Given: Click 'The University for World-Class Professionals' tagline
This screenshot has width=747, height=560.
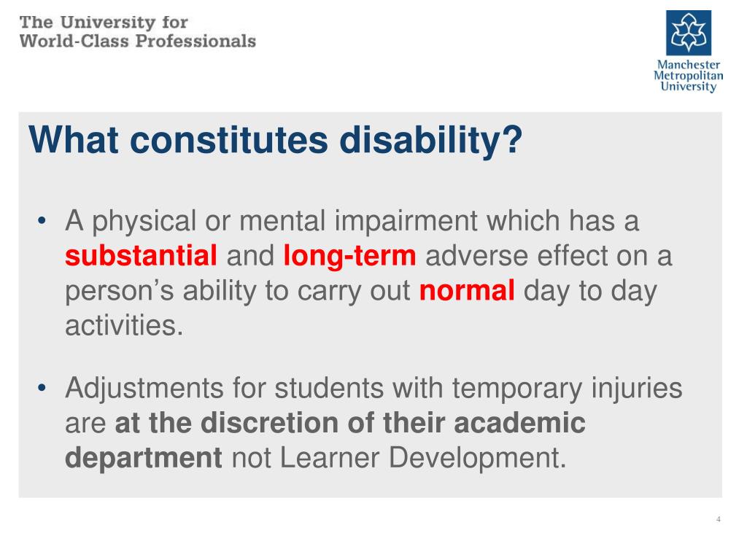Looking at the screenshot, I should (x=138, y=32).
